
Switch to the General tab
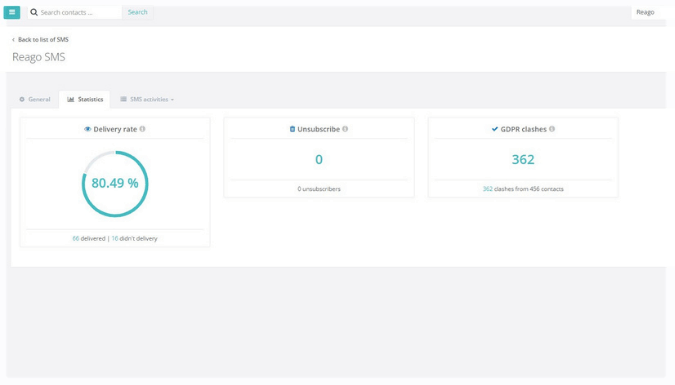35,99
